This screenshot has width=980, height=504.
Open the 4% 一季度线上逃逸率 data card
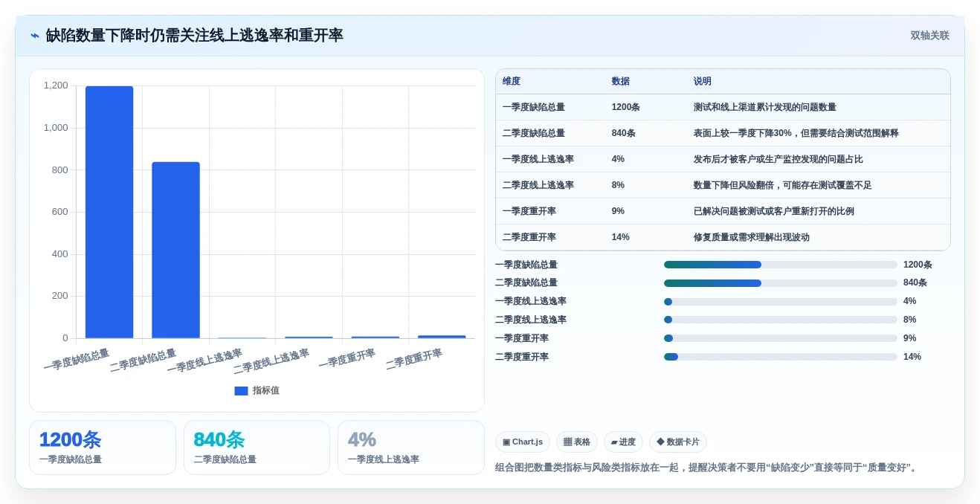point(411,448)
